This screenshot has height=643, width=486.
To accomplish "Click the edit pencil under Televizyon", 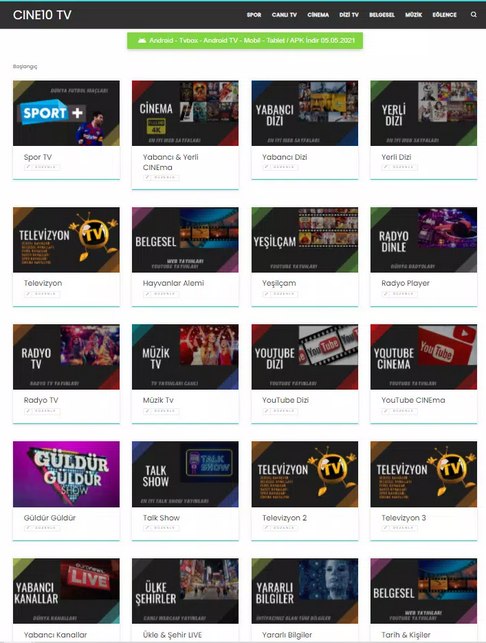I will (x=28, y=294).
